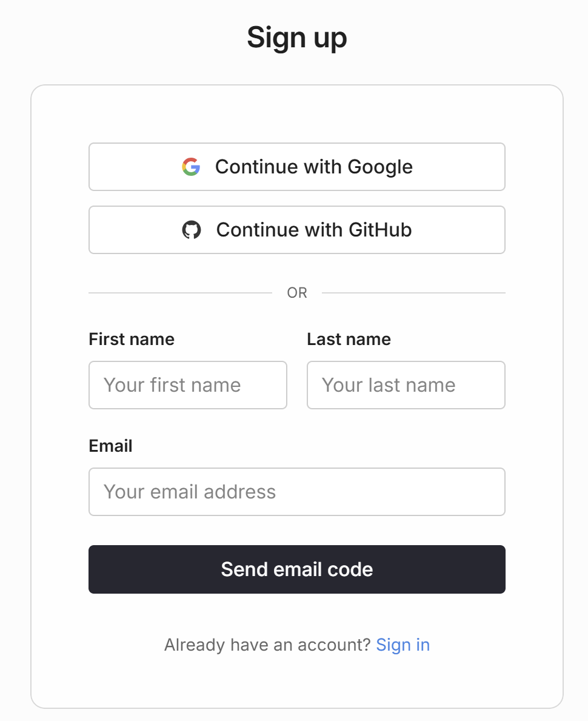Screen dimensions: 588x721
Task: Click the divider line right of OR
Action: point(413,293)
